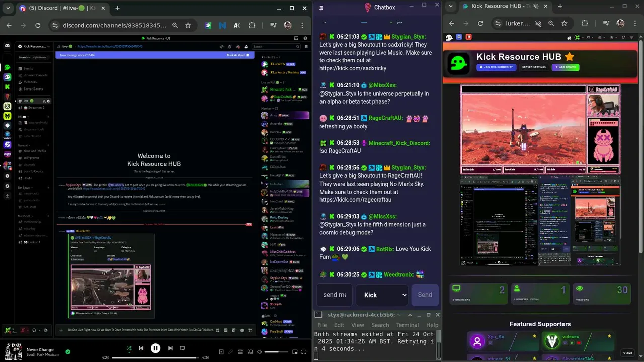Open edit channel gear for live channel
644x362 pixels.
click(x=48, y=101)
